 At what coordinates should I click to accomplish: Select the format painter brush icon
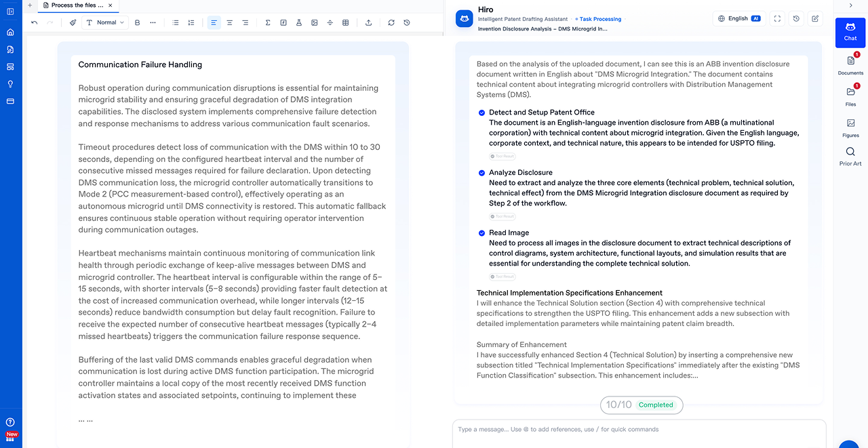[x=73, y=22]
